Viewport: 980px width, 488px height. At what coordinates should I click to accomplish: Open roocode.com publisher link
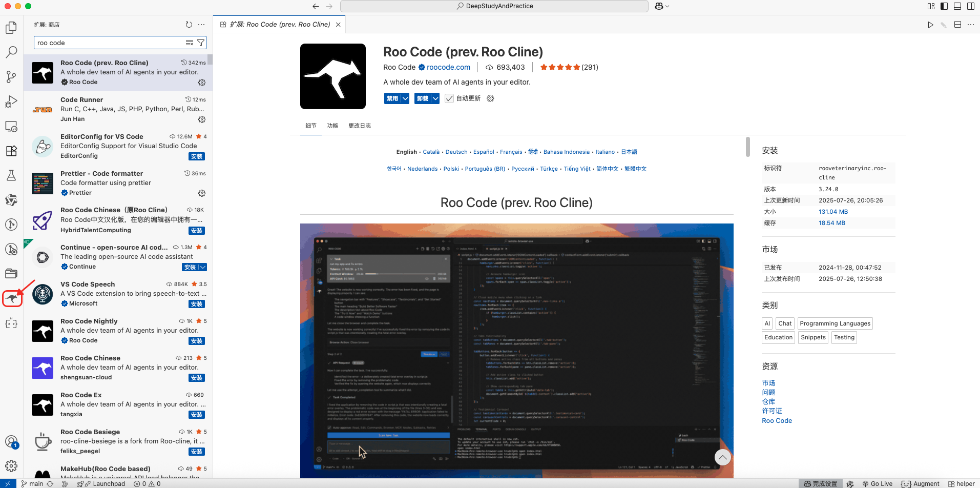(x=448, y=67)
